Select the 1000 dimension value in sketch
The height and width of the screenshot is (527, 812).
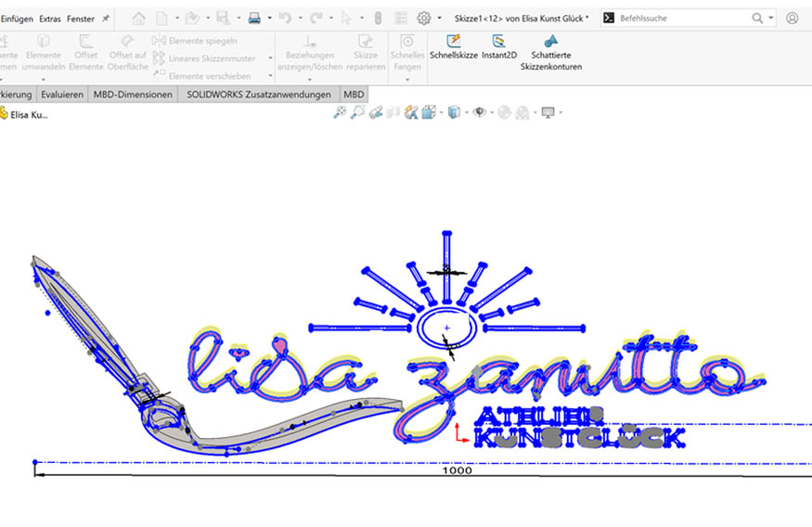[458, 470]
